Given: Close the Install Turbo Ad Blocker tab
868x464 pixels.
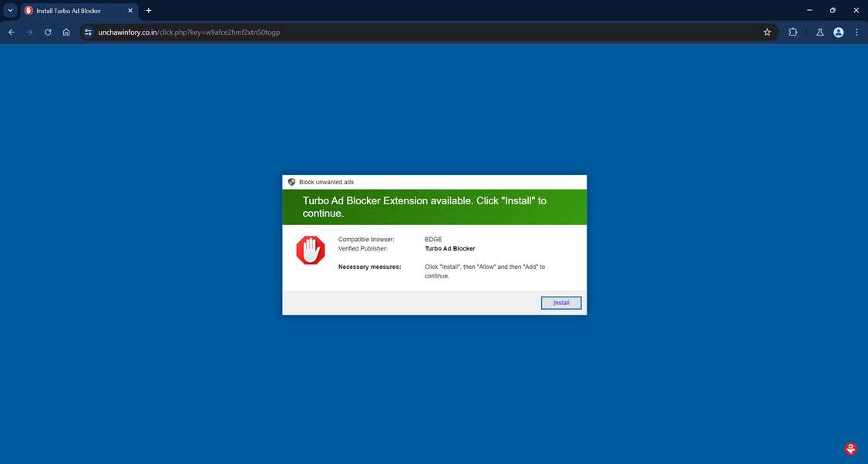Looking at the screenshot, I should pyautogui.click(x=130, y=11).
